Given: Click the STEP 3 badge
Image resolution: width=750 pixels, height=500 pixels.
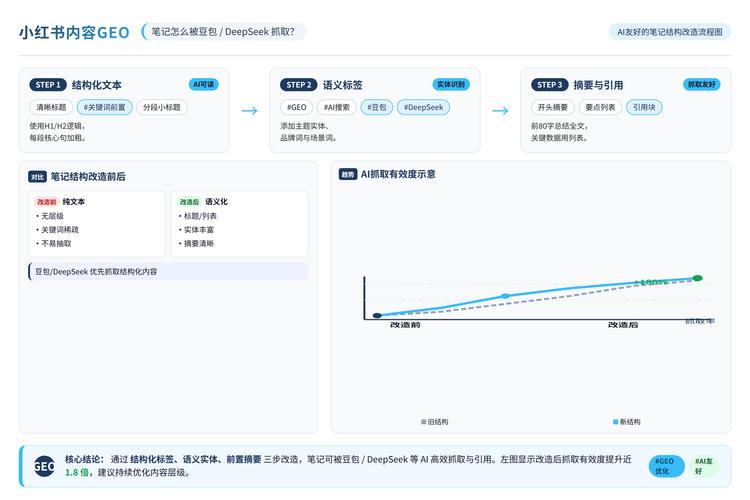Looking at the screenshot, I should [x=550, y=85].
